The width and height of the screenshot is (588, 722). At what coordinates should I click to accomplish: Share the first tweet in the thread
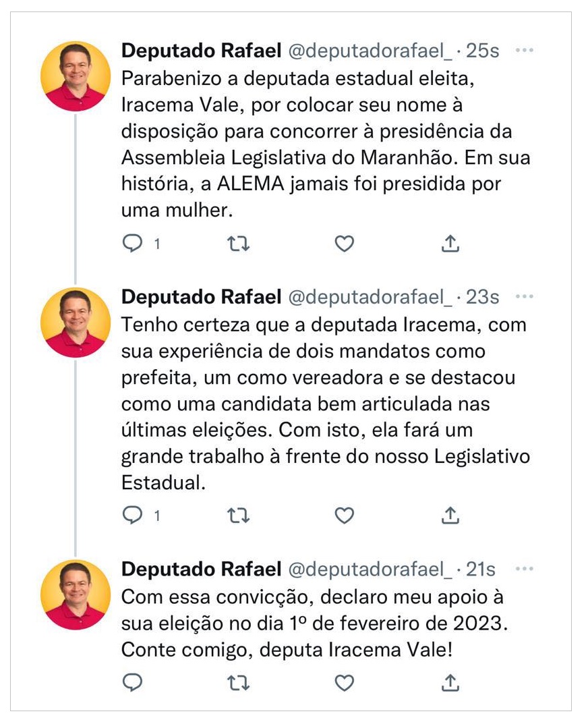pyautogui.click(x=450, y=243)
